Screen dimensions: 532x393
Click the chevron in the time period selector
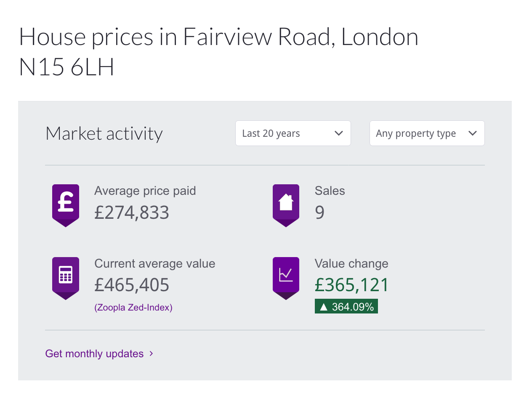tap(338, 133)
